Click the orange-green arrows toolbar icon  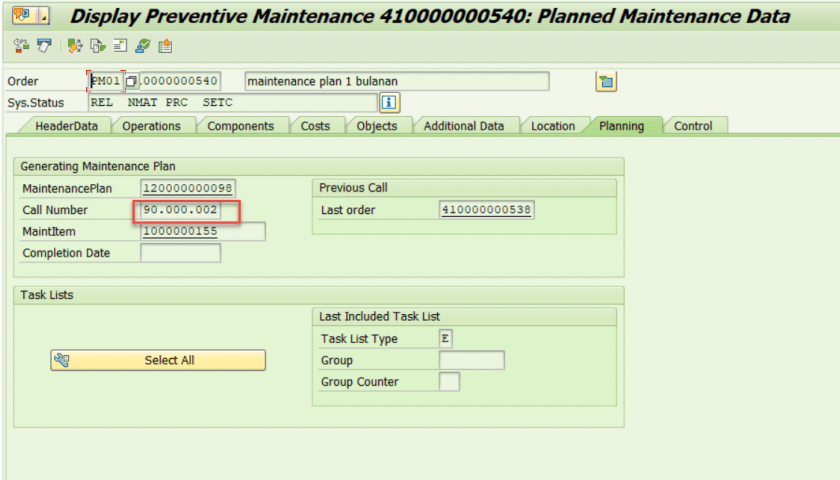[x=75, y=46]
